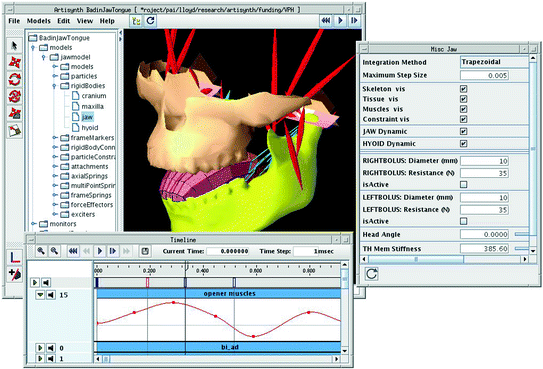Expand the frameMarkers folder node

click(55, 138)
